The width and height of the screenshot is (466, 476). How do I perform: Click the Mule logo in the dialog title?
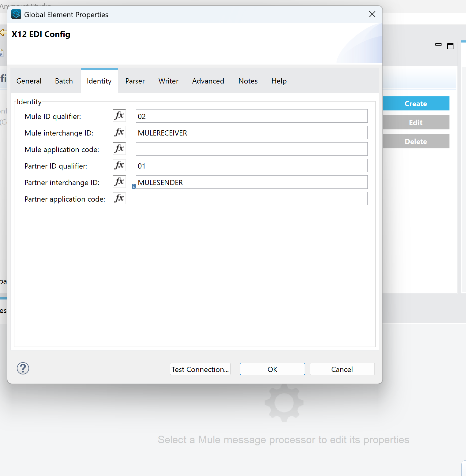[16, 14]
